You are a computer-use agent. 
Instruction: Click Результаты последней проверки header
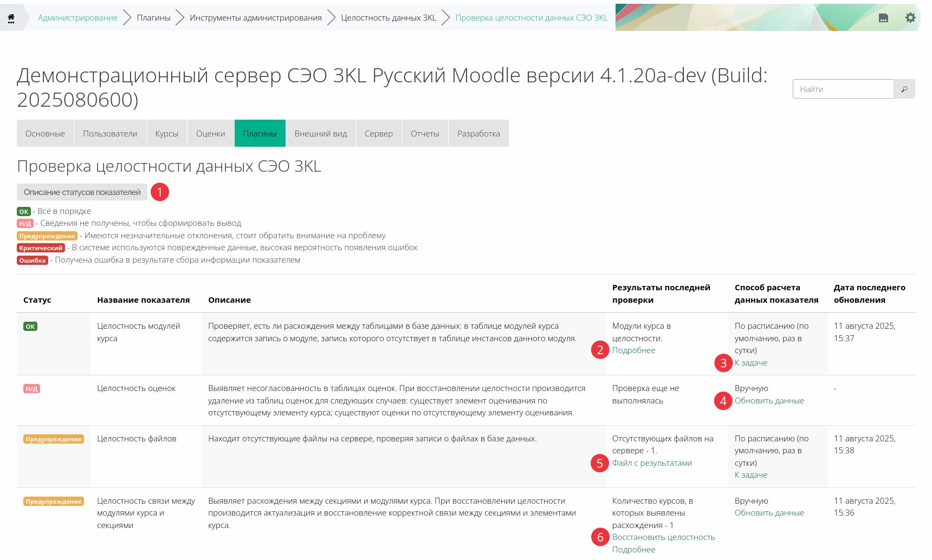click(x=661, y=294)
